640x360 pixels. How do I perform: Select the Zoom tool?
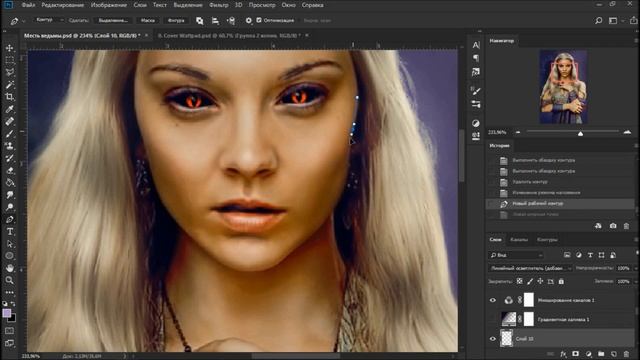(x=9, y=280)
